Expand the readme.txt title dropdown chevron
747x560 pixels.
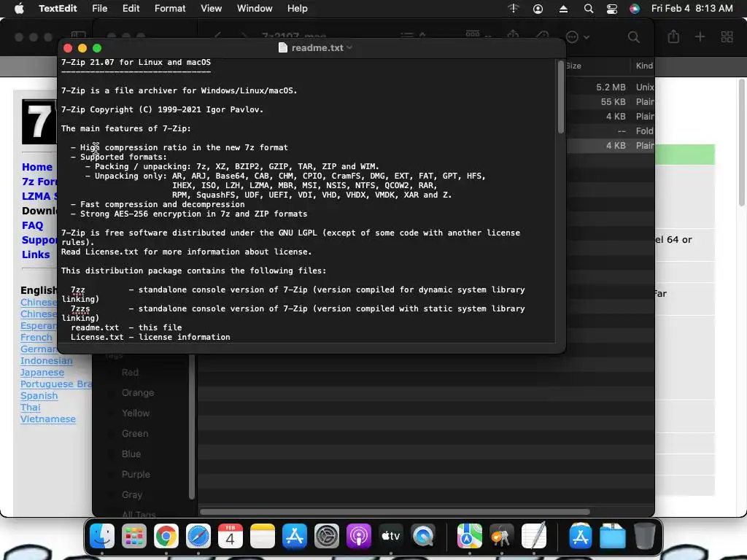tap(349, 47)
